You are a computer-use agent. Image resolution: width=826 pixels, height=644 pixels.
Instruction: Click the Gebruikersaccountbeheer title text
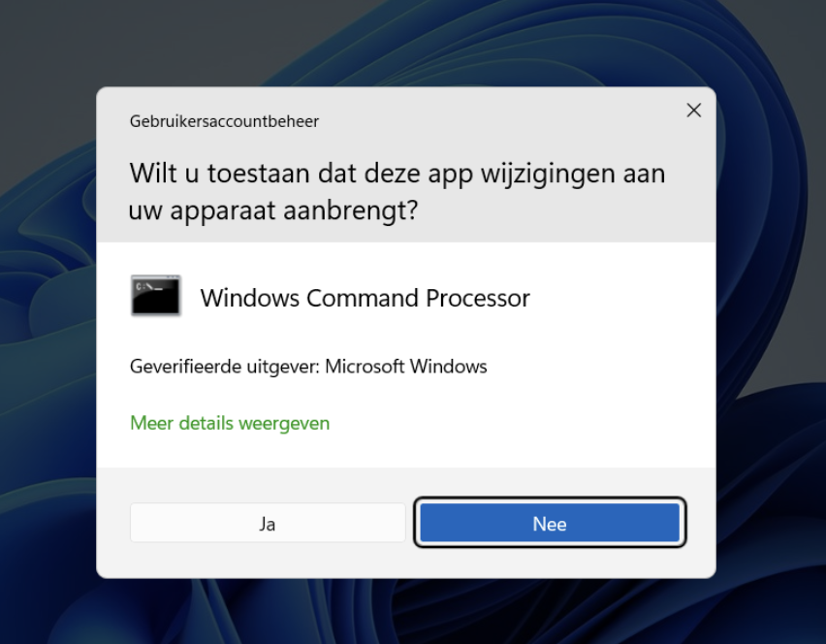click(224, 121)
